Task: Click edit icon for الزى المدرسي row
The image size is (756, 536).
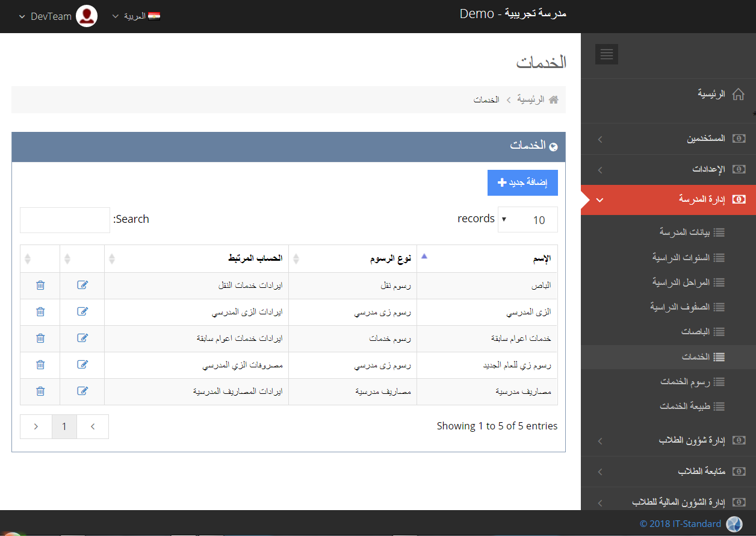Action: pyautogui.click(x=82, y=311)
